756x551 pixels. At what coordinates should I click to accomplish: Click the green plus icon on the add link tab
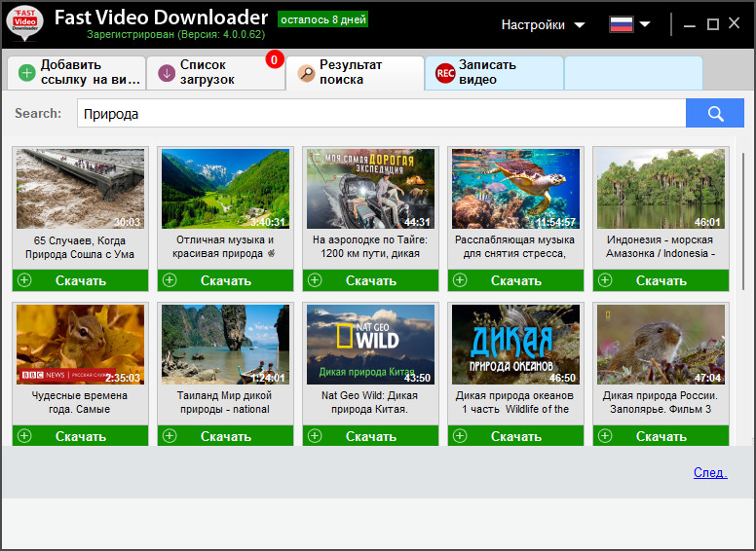tap(27, 73)
